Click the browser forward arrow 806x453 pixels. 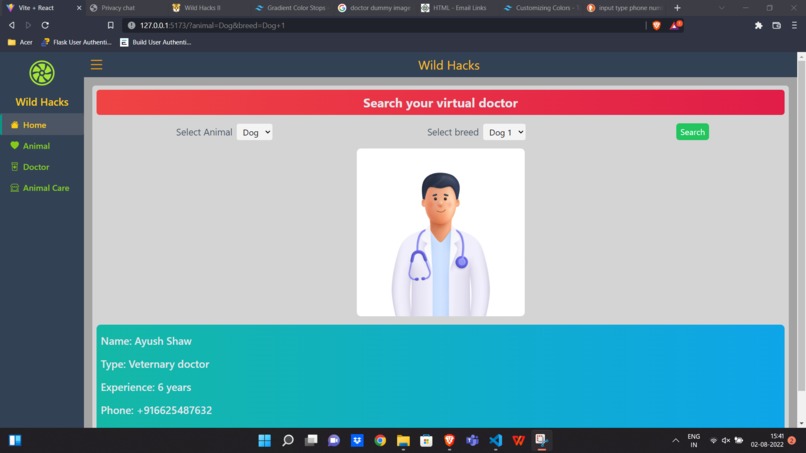pyautogui.click(x=28, y=25)
